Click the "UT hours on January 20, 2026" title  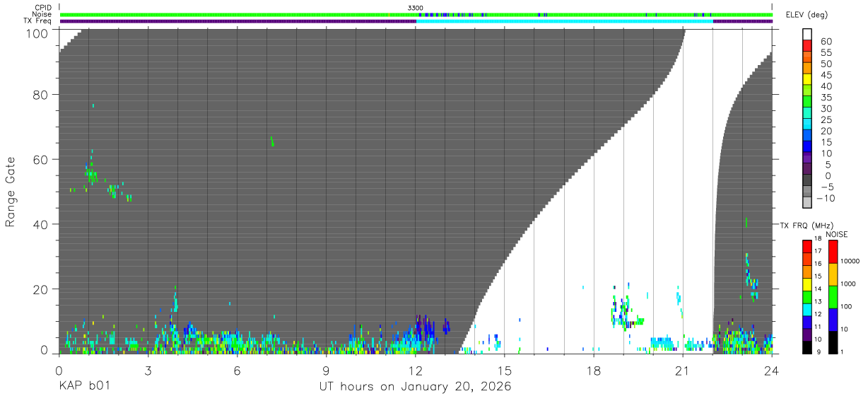click(416, 387)
